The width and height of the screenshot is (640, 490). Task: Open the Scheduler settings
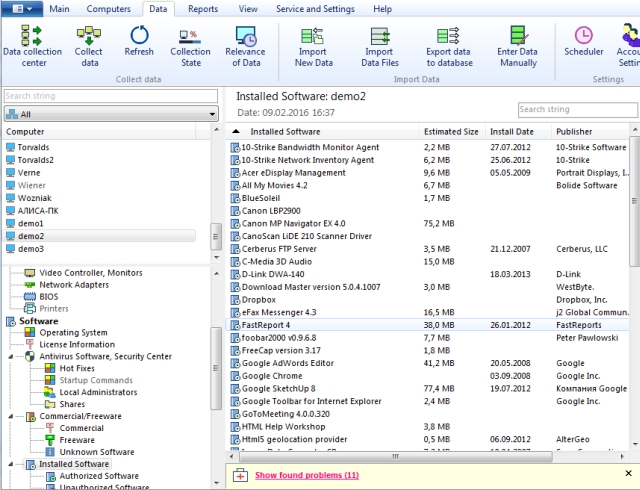tap(583, 46)
